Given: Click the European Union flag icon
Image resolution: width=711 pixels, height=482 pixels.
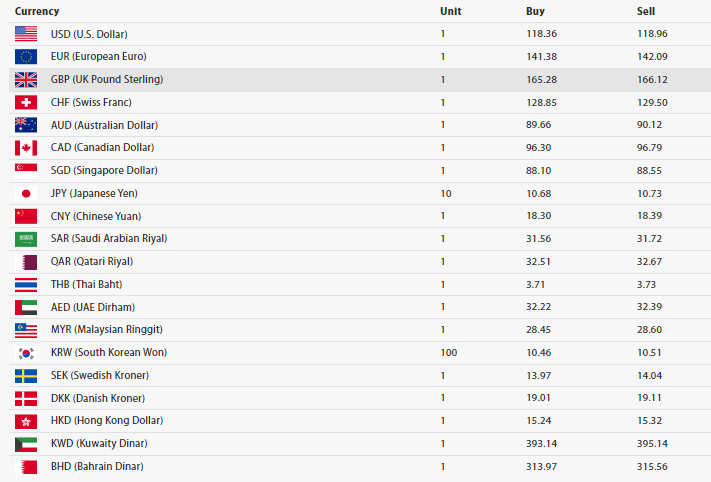Looking at the screenshot, I should 26,57.
